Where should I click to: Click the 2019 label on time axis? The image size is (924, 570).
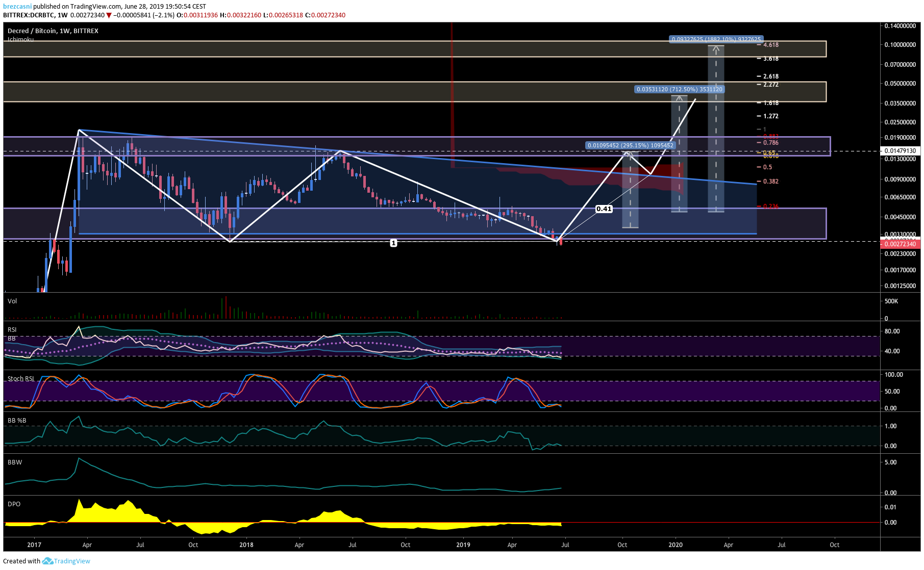[463, 545]
